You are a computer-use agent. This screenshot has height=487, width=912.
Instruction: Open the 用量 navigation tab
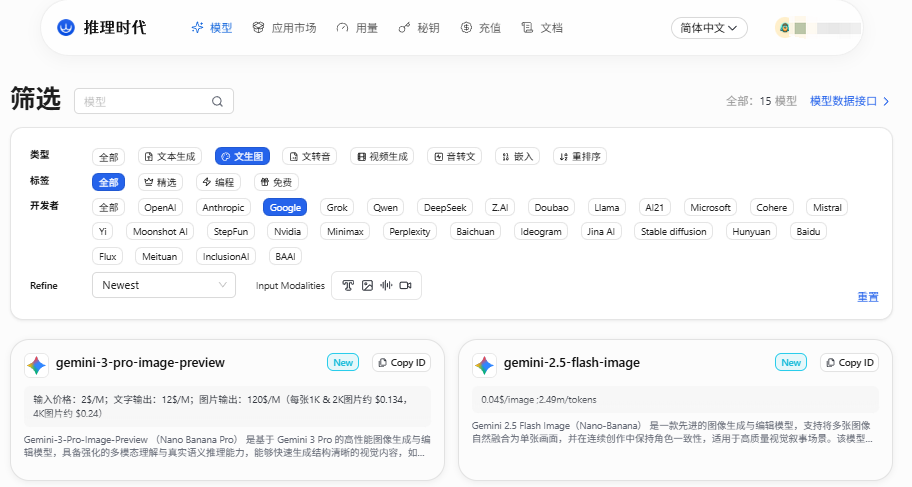coord(357,28)
